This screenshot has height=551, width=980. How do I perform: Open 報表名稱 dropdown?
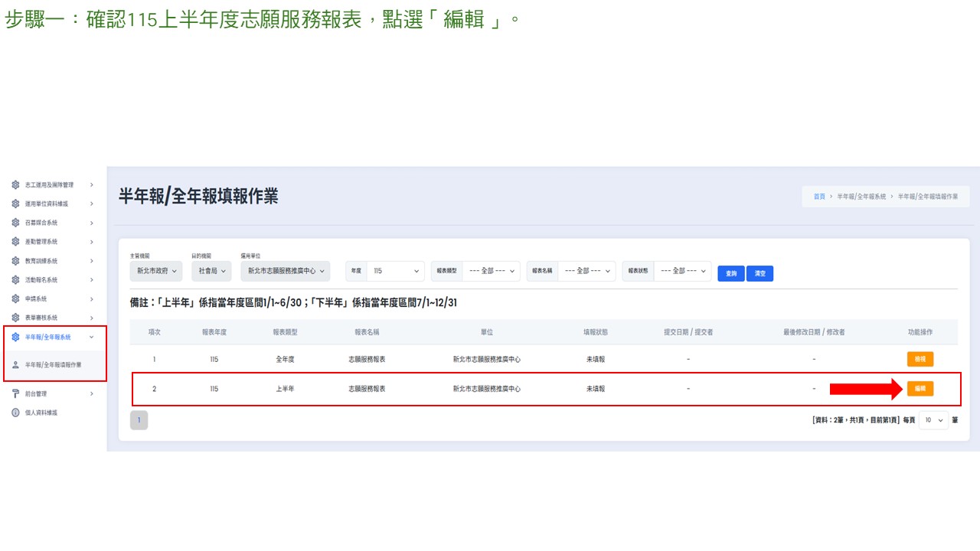point(586,271)
